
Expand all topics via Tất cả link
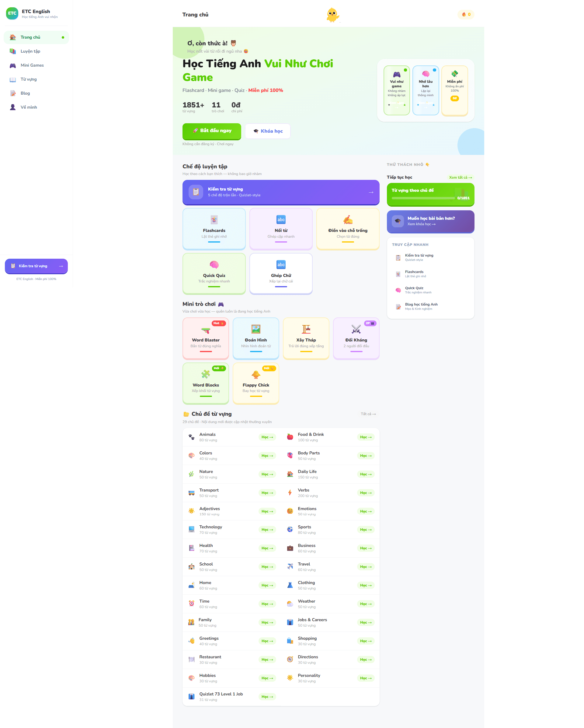(368, 414)
